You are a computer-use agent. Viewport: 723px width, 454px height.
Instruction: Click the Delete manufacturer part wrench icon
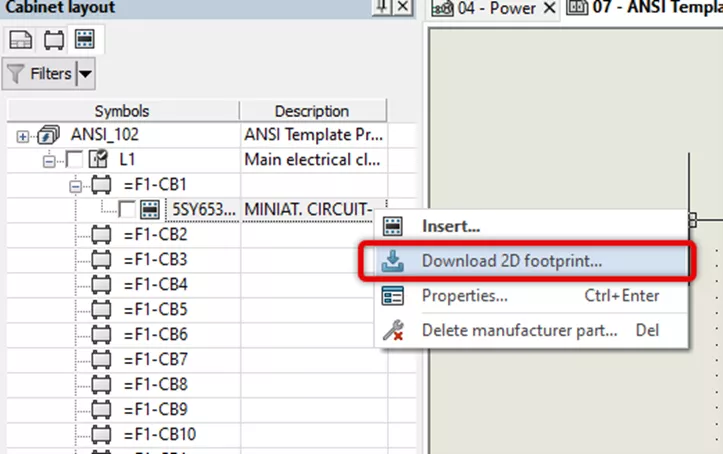tap(394, 329)
